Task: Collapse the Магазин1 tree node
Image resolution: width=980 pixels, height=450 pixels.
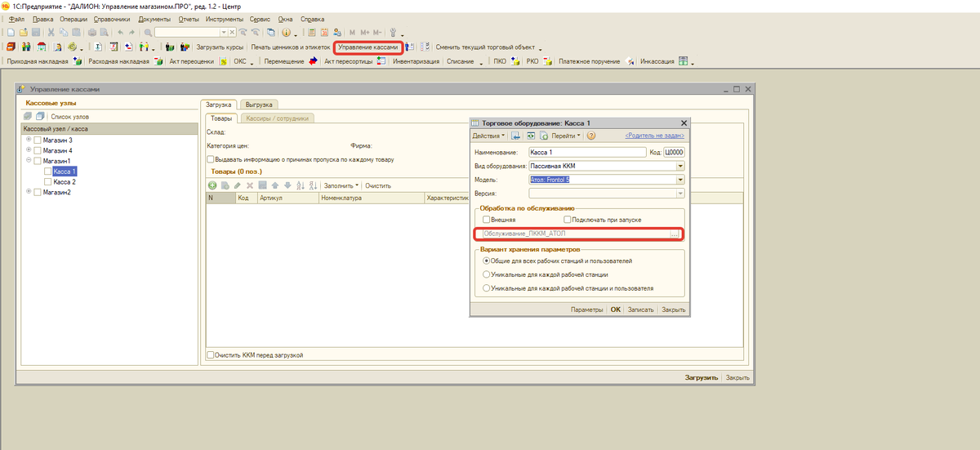Action: point(29,161)
